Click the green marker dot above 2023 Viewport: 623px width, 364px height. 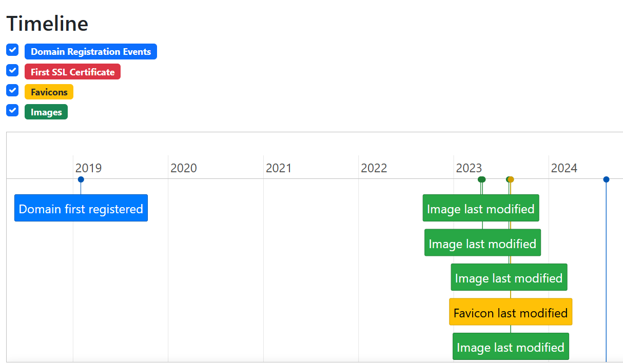pos(481,179)
